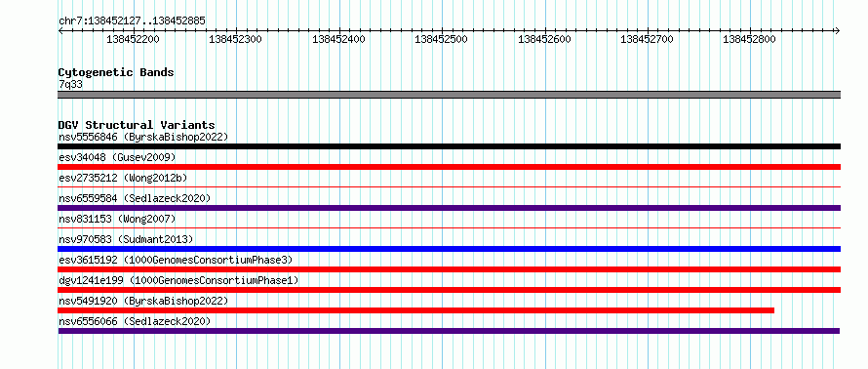Click the 138452800 ruler tick label
The height and width of the screenshot is (369, 868).
(x=750, y=39)
